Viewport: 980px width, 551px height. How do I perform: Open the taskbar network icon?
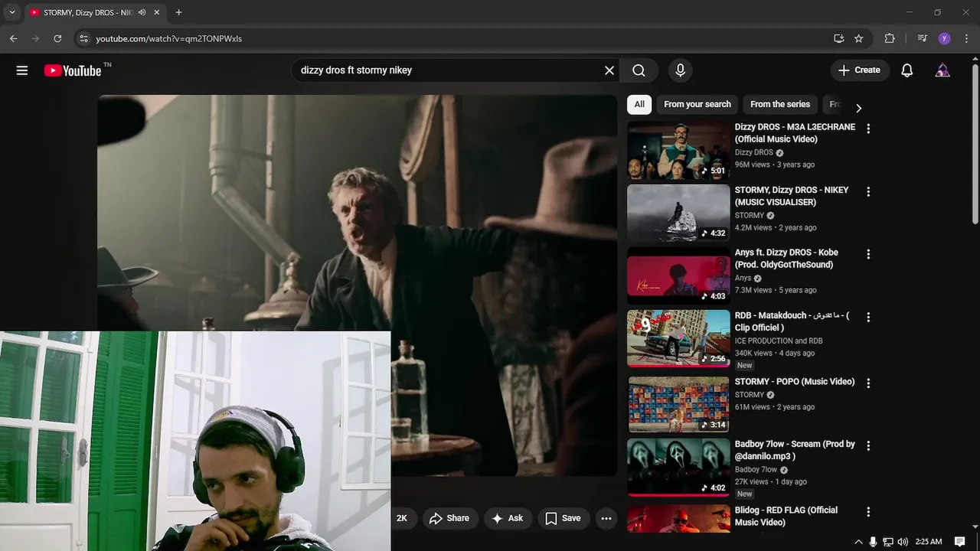tap(888, 542)
